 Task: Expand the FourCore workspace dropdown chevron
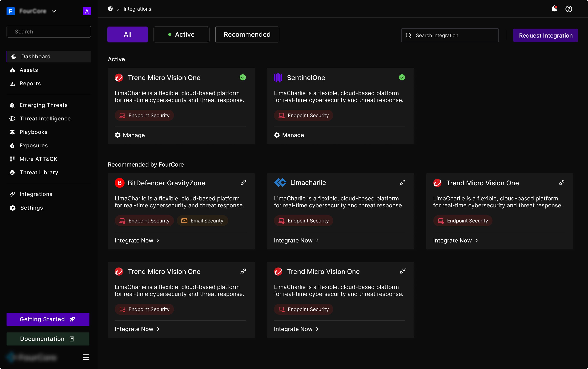(54, 11)
